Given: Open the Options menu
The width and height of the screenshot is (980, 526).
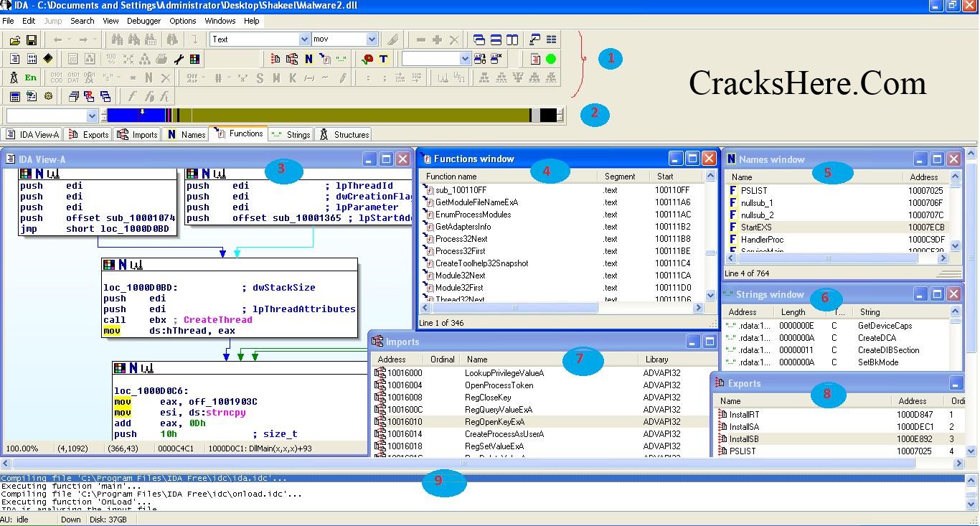Looking at the screenshot, I should 183,21.
